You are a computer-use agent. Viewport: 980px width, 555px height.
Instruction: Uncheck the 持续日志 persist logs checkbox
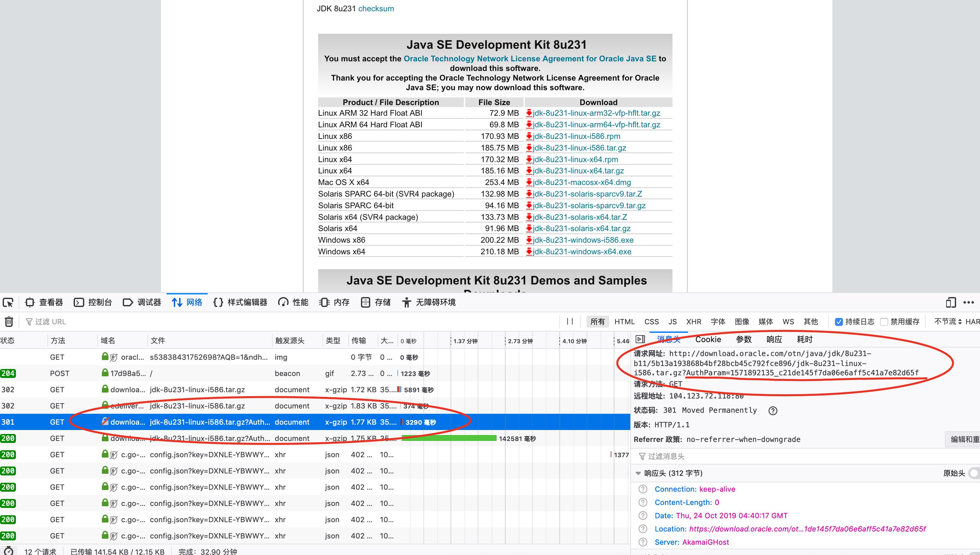(839, 322)
